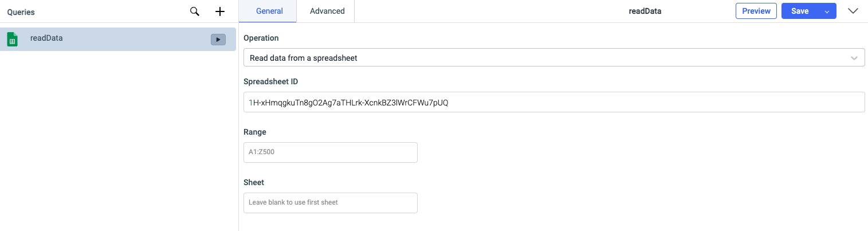Image resolution: width=868 pixels, height=231 pixels.
Task: Focus the Spreadsheet ID input field
Action: (553, 103)
